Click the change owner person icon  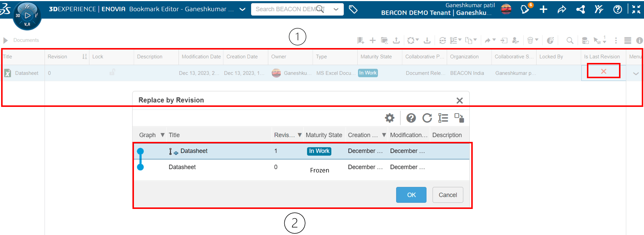point(516,40)
